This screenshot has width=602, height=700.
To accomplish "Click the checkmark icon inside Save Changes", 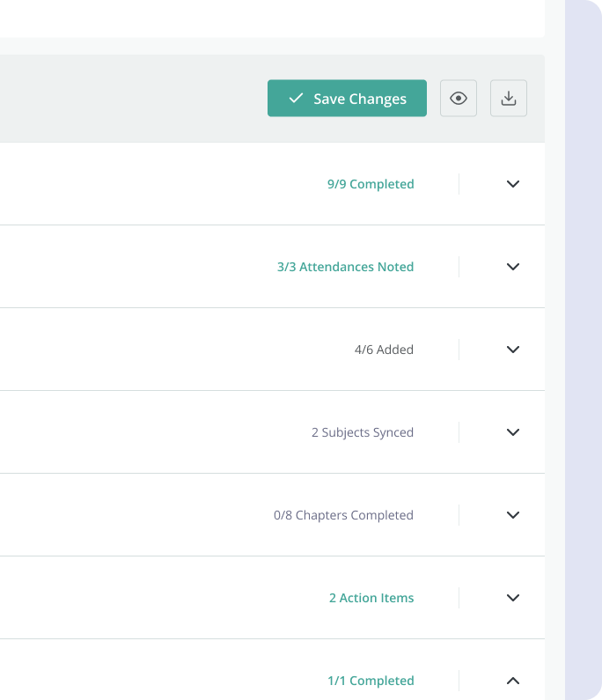I will [x=296, y=99].
